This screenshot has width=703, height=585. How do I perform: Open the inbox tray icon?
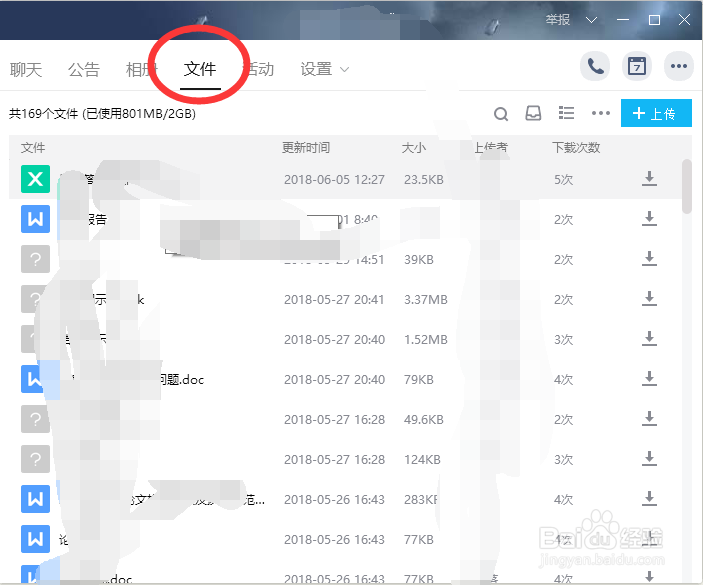[533, 113]
